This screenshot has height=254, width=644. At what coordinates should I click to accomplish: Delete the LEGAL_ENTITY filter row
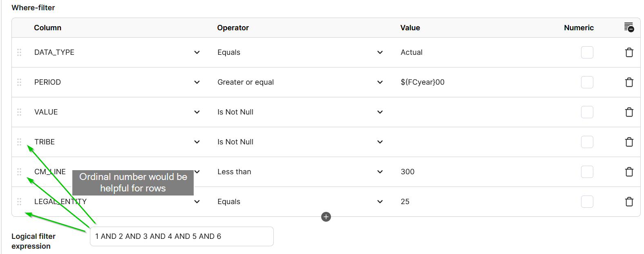[x=629, y=202]
